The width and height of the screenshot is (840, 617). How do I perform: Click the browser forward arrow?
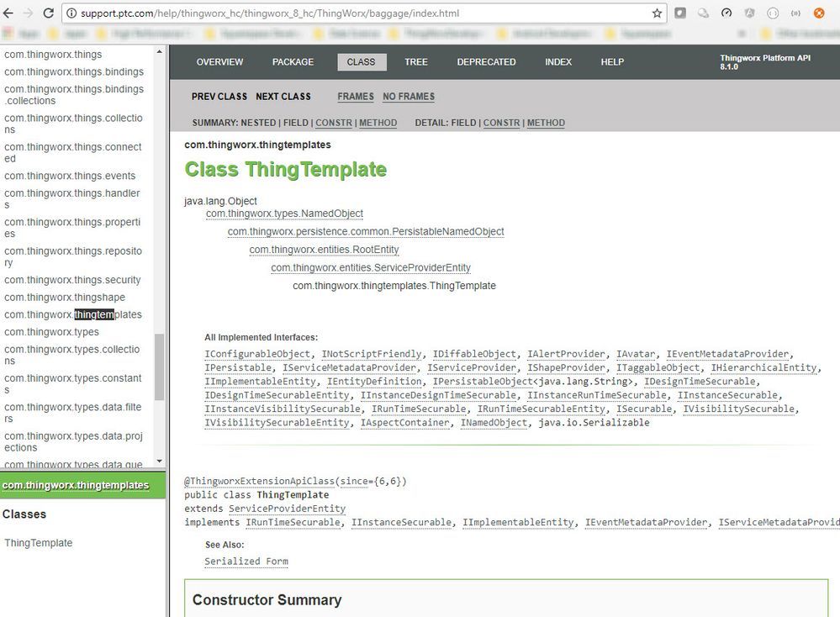pyautogui.click(x=29, y=13)
